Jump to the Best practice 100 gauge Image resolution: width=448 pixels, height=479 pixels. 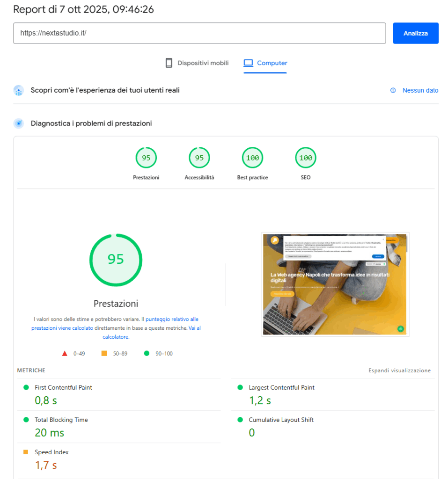point(252,158)
